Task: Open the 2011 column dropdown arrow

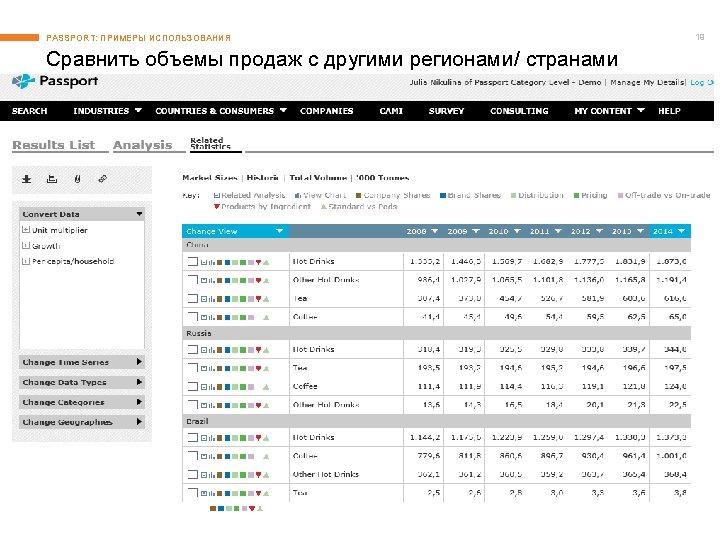Action: click(558, 231)
